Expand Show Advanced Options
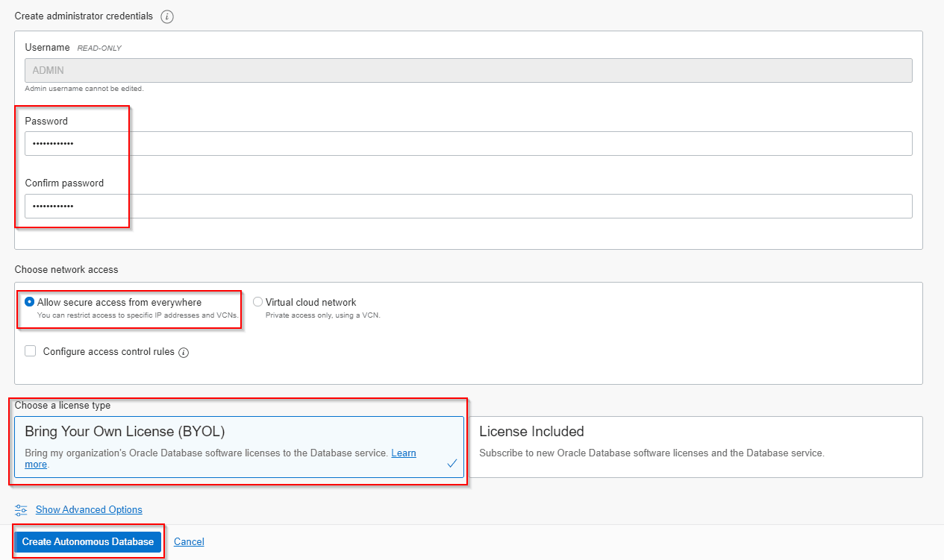The height and width of the screenshot is (560, 944). click(89, 510)
